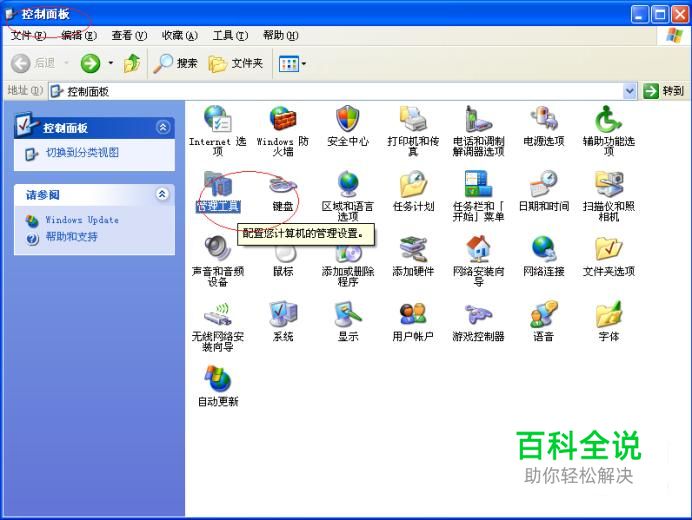Open 扫描仪和照相机 icon
692x520 pixels.
[x=609, y=184]
